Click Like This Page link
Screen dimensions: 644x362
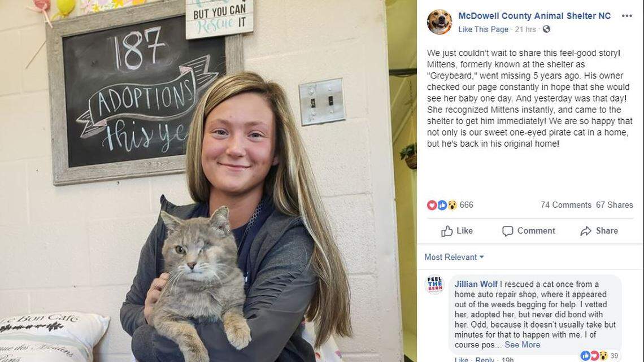click(483, 29)
